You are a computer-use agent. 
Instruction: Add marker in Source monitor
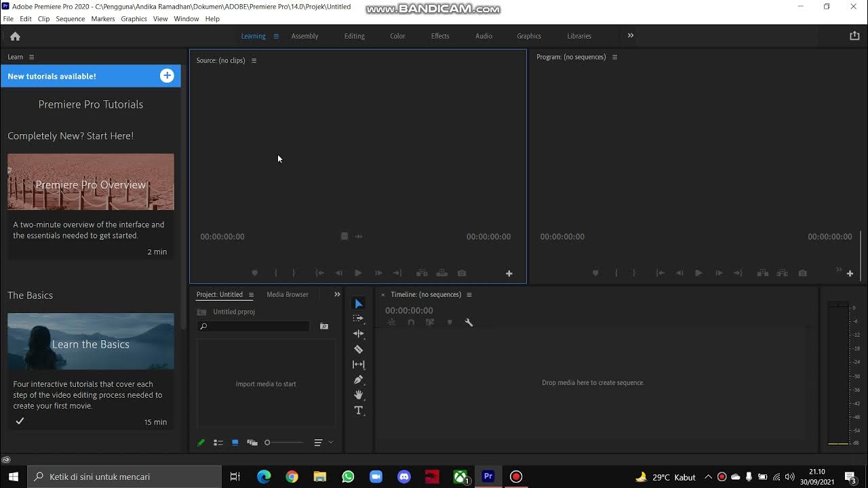tap(255, 273)
